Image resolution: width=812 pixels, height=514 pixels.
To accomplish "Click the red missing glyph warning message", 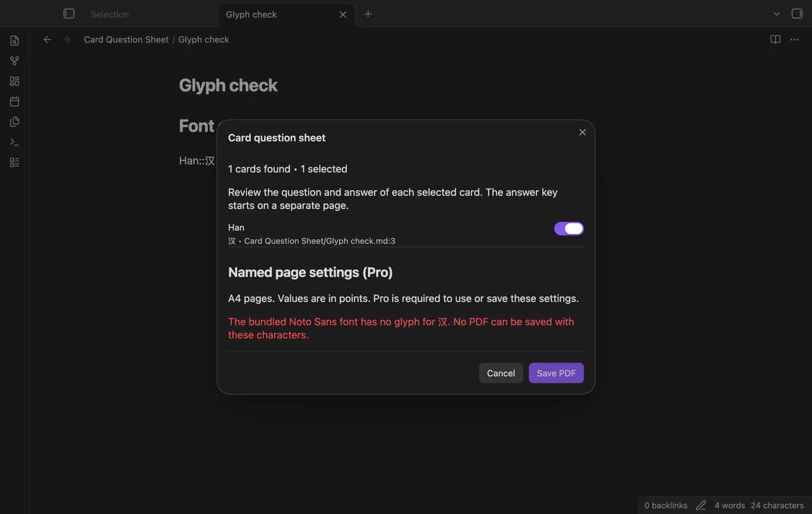I will click(x=401, y=328).
